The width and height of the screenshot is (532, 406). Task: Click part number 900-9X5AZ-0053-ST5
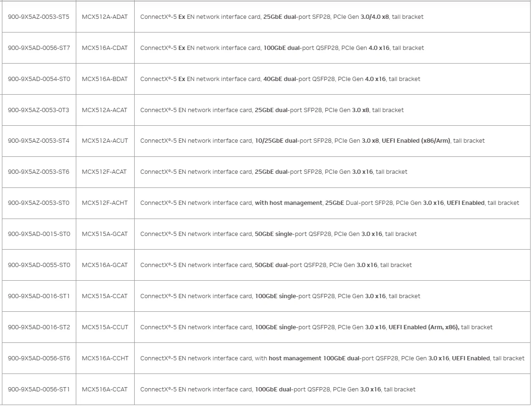pos(39,17)
